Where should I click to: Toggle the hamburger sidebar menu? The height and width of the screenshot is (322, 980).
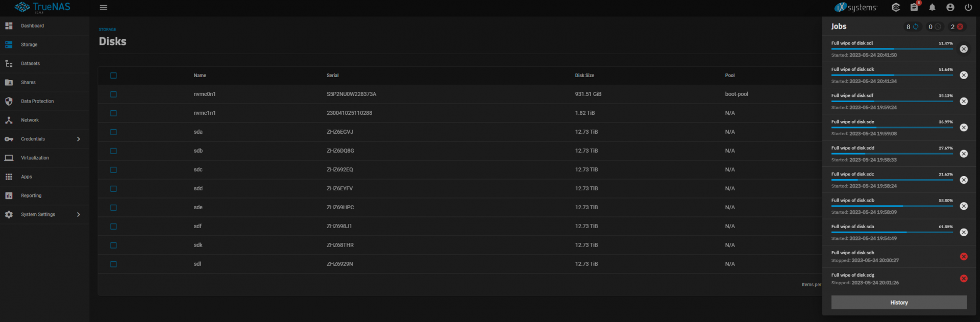(x=104, y=7)
